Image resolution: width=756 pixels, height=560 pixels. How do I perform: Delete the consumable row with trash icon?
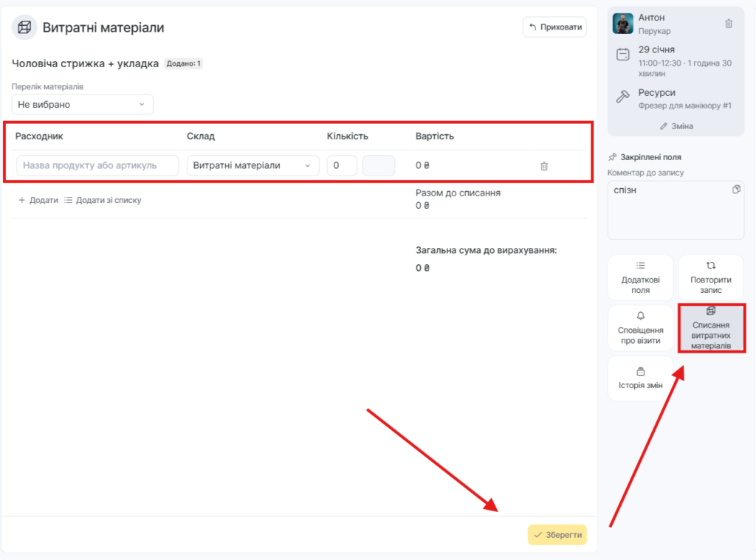point(544,166)
